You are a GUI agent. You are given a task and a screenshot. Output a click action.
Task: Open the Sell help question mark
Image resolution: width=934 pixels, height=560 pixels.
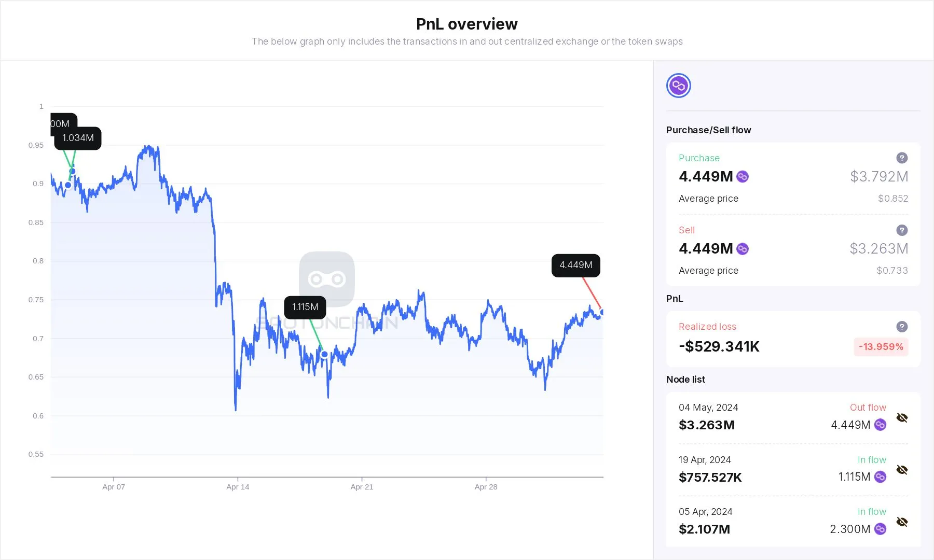click(x=902, y=230)
